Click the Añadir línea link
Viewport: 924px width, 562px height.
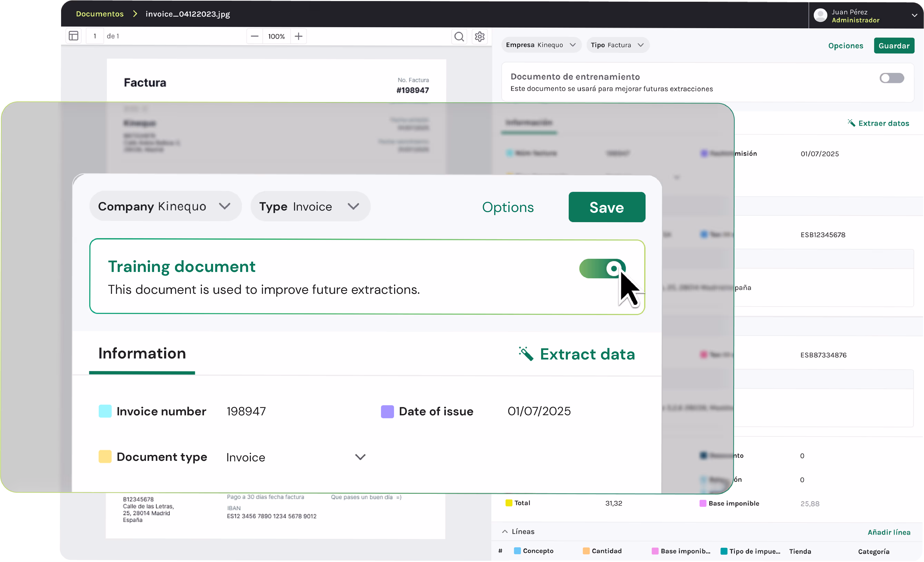pos(888,532)
